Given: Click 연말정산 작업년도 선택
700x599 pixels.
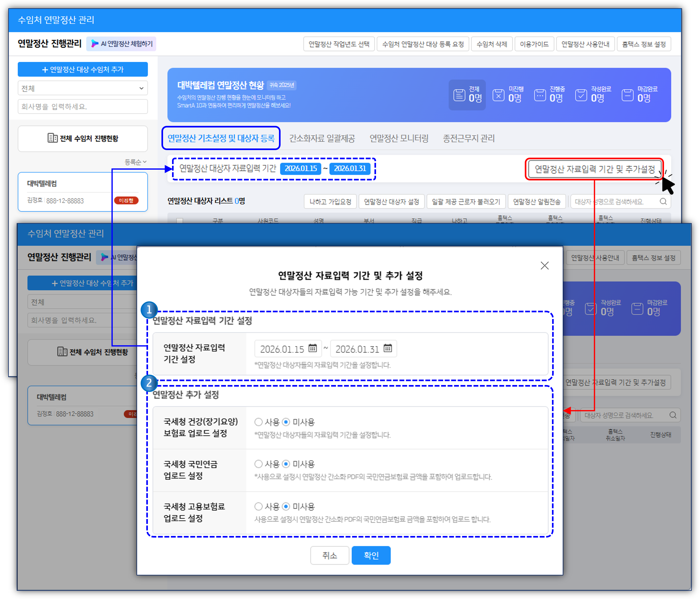Looking at the screenshot, I should (x=339, y=44).
